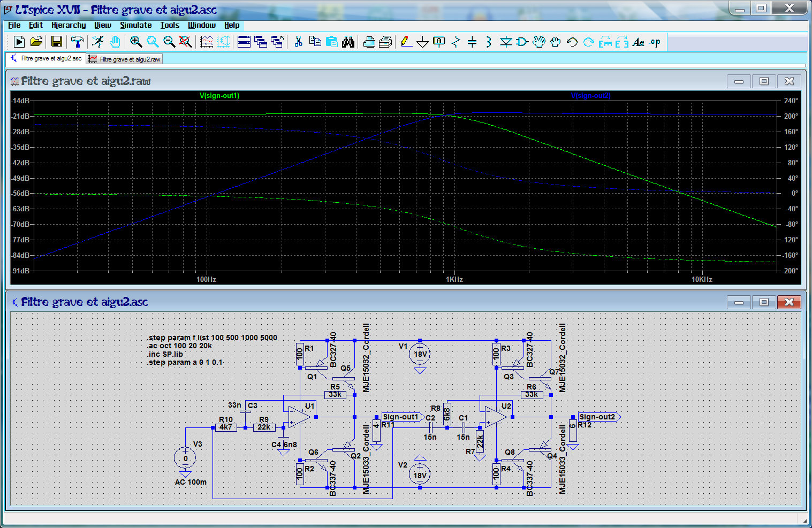The image size is (812, 528).
Task: Click the Pick Visible Traces icon
Action: [x=207, y=42]
